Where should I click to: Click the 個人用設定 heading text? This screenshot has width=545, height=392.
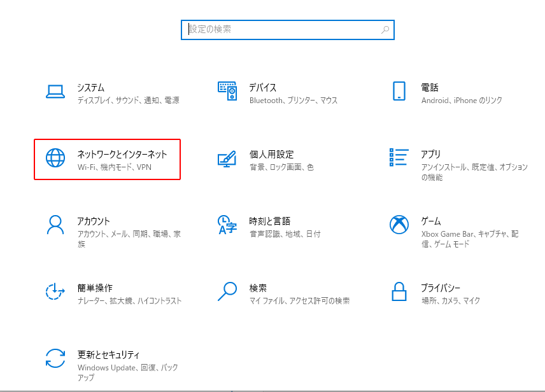tap(271, 155)
